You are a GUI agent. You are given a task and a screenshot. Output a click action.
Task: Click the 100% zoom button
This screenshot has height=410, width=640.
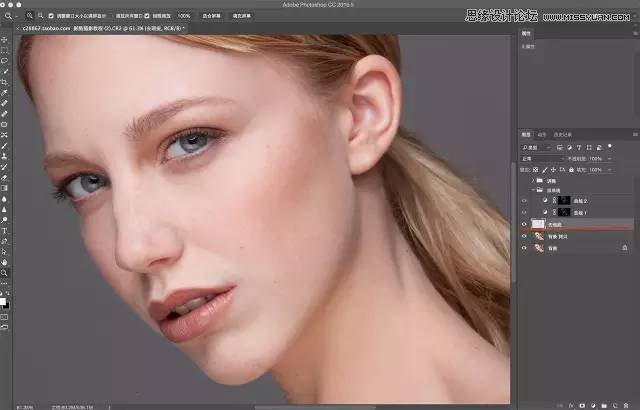tap(184, 17)
